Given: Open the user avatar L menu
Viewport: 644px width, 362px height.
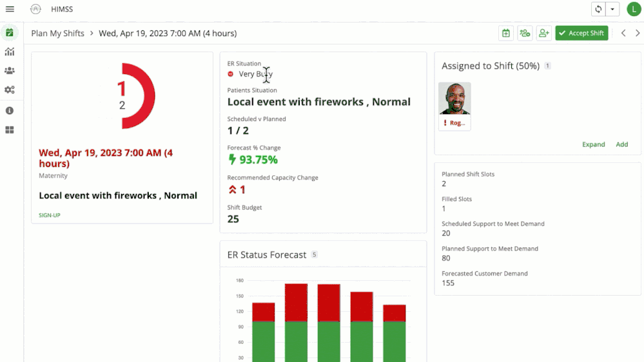Looking at the screenshot, I should (x=634, y=9).
